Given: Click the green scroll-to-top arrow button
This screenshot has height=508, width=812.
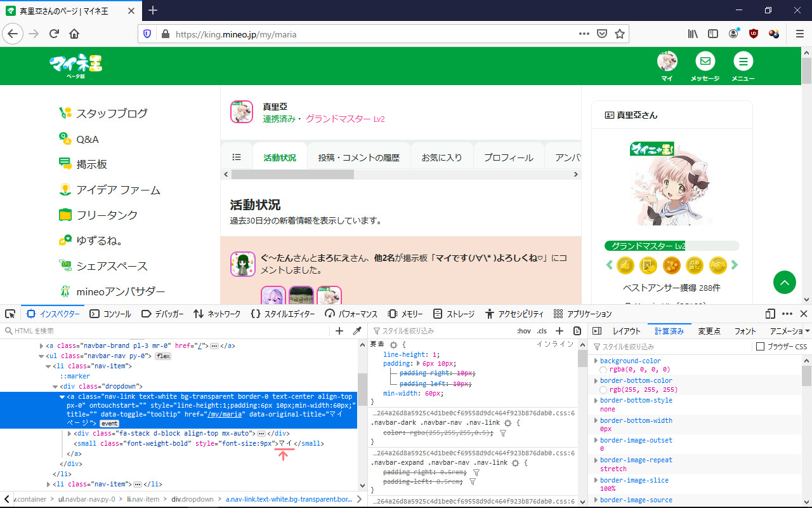Looking at the screenshot, I should (784, 282).
